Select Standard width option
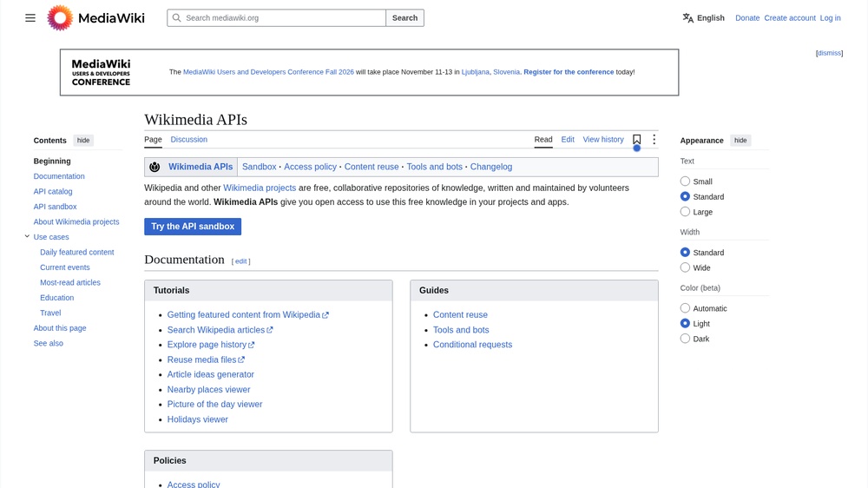The width and height of the screenshot is (868, 488). 685,252
